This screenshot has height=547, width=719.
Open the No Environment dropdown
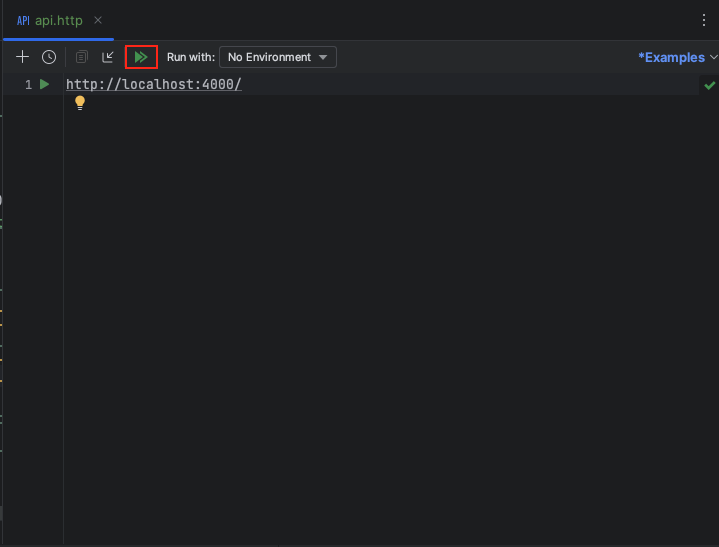click(278, 57)
